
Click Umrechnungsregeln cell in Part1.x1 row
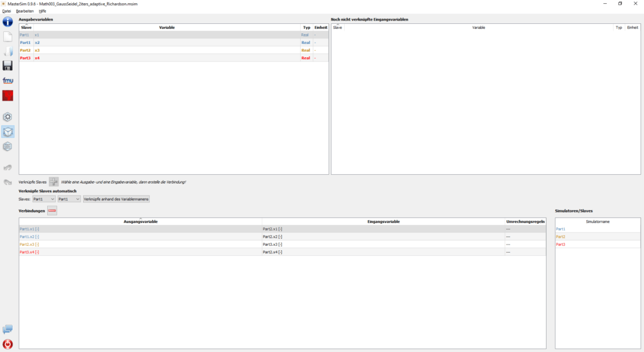point(525,229)
